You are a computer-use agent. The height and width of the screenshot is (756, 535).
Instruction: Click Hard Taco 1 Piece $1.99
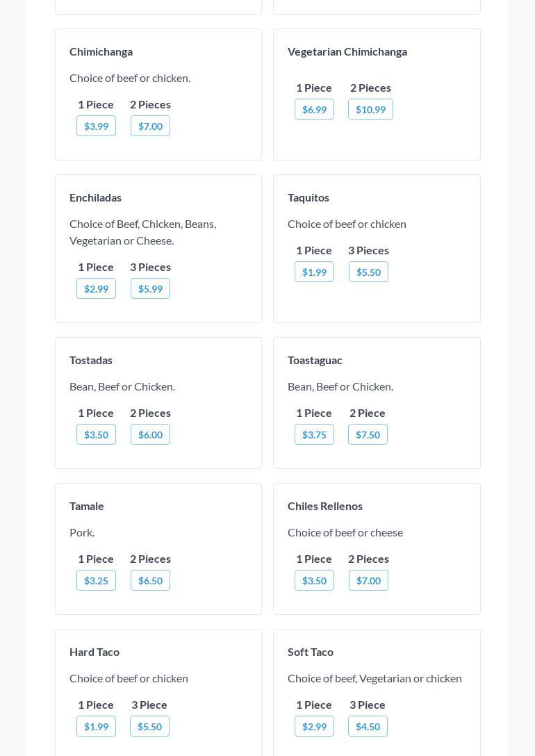(96, 726)
